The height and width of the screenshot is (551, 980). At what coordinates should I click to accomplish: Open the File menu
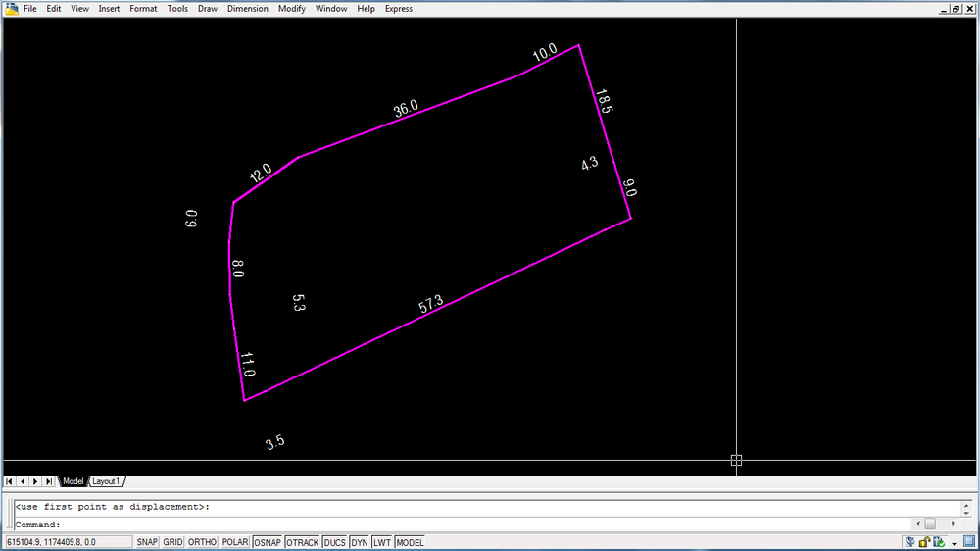coord(30,9)
